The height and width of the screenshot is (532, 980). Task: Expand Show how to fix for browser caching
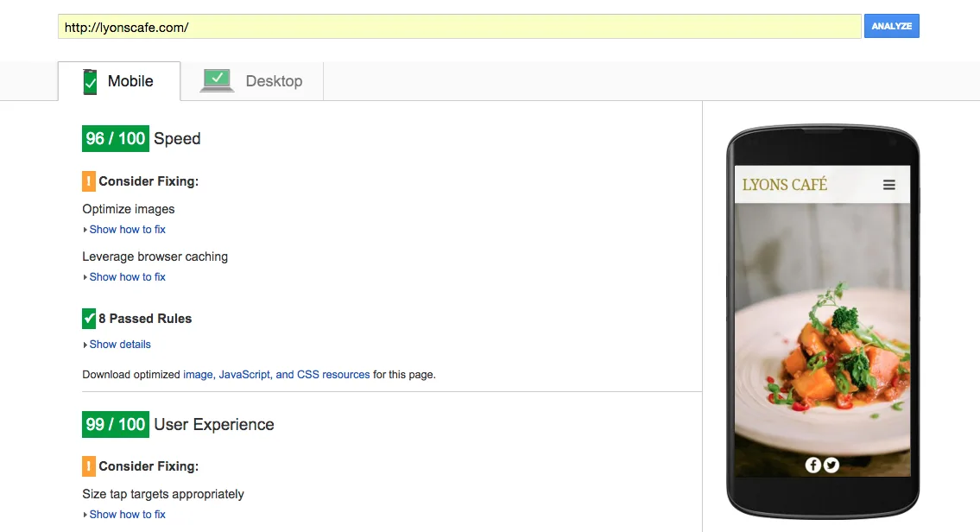(x=127, y=277)
